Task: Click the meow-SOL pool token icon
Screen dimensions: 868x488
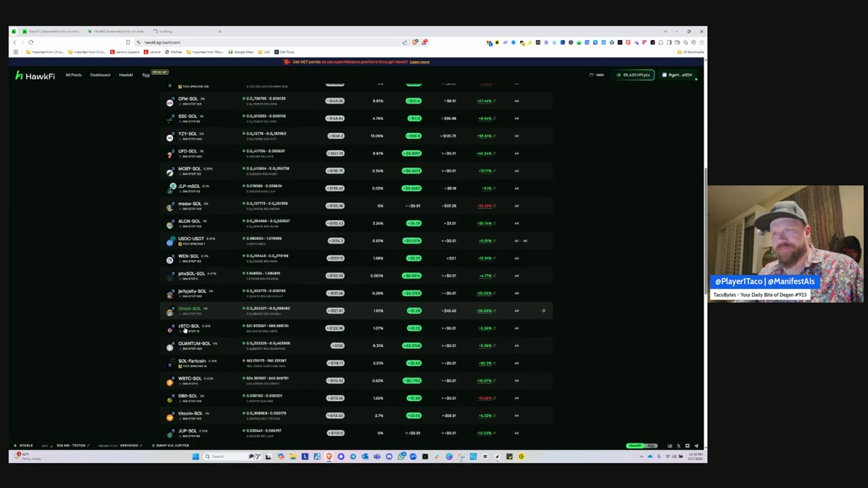Action: click(170, 207)
